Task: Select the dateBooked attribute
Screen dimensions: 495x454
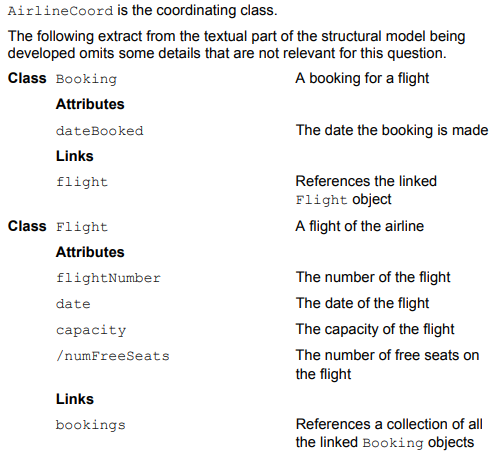Action: (x=99, y=131)
